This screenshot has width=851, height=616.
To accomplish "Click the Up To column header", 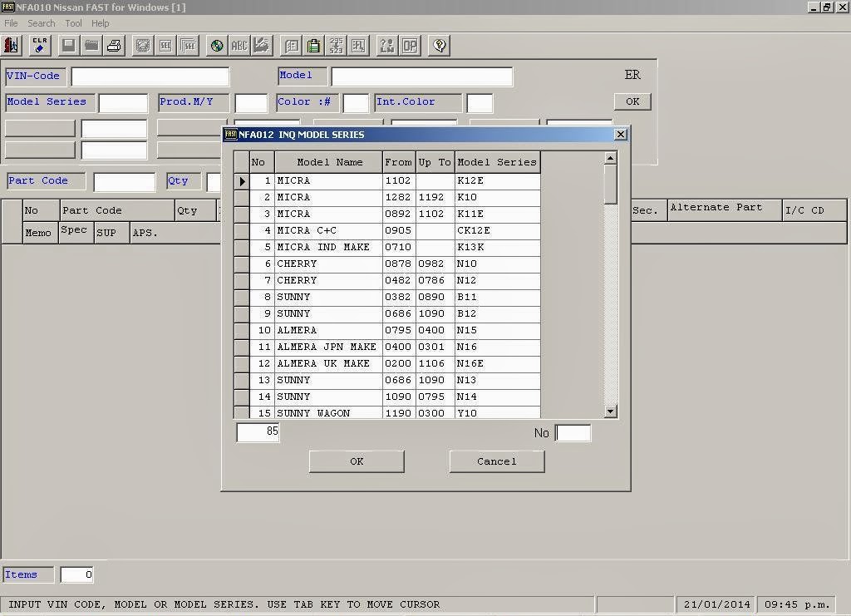I will tap(435, 162).
